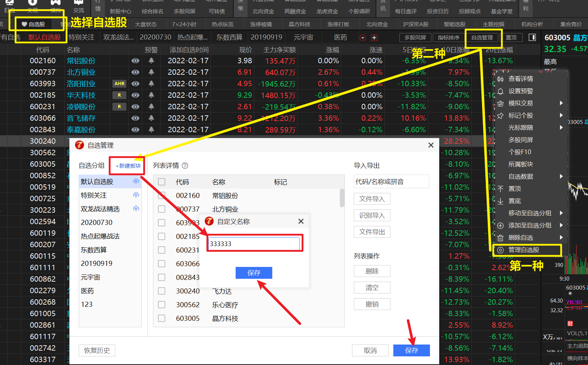Click the R badge on 凌钢股份

[x=120, y=107]
